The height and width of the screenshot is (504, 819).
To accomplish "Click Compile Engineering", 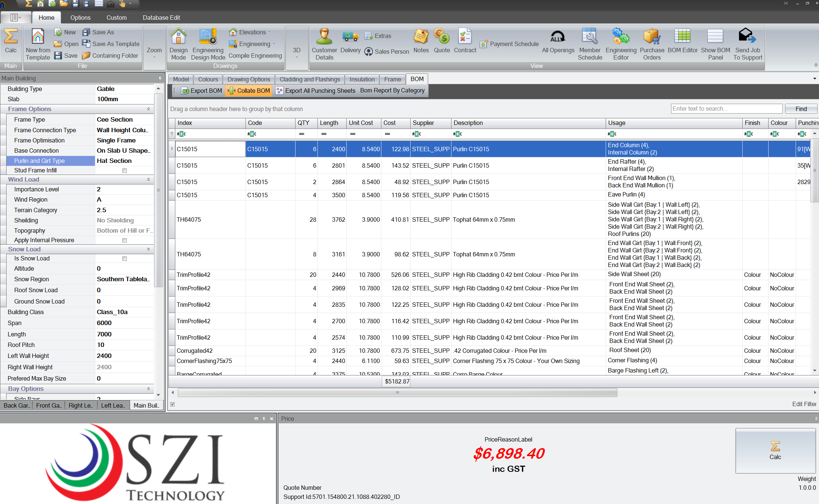I will pyautogui.click(x=255, y=56).
